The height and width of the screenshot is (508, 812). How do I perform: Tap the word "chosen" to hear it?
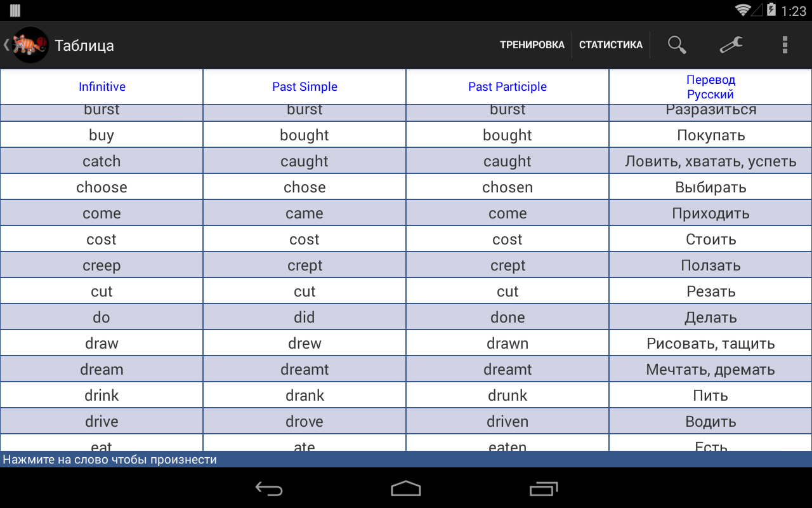(x=507, y=187)
